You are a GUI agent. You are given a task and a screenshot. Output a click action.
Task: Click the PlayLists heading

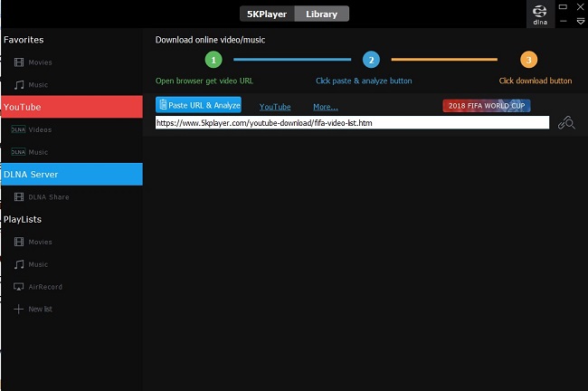pos(23,219)
